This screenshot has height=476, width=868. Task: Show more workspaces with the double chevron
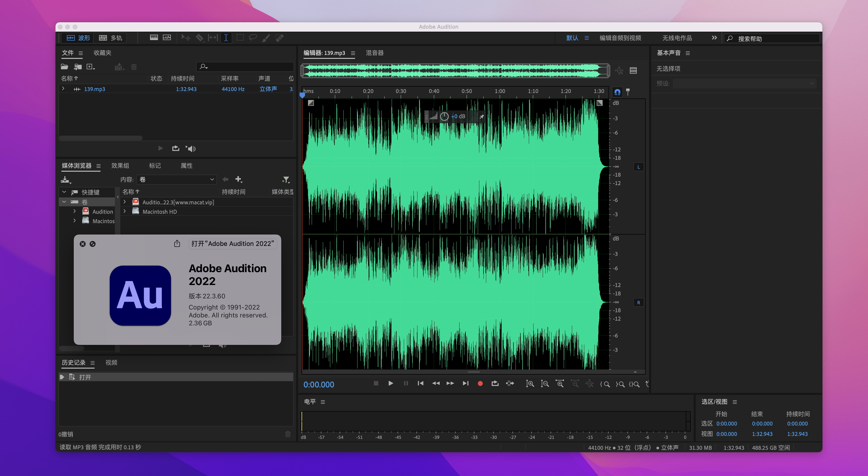tap(714, 38)
